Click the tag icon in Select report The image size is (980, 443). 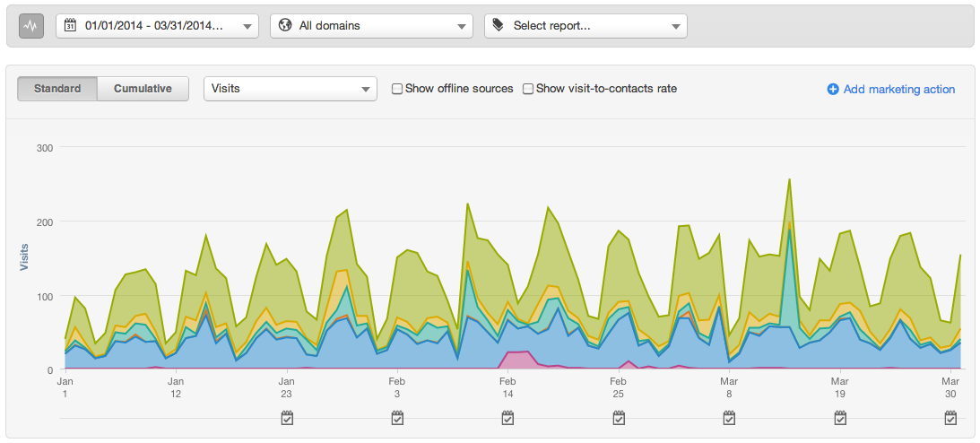coord(499,26)
